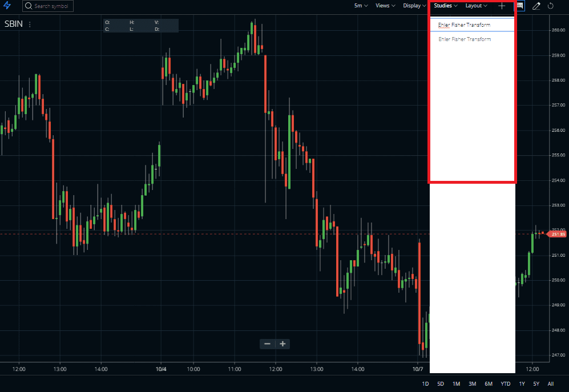Click the circular reset arrow icon
569x392 pixels.
tap(551, 6)
